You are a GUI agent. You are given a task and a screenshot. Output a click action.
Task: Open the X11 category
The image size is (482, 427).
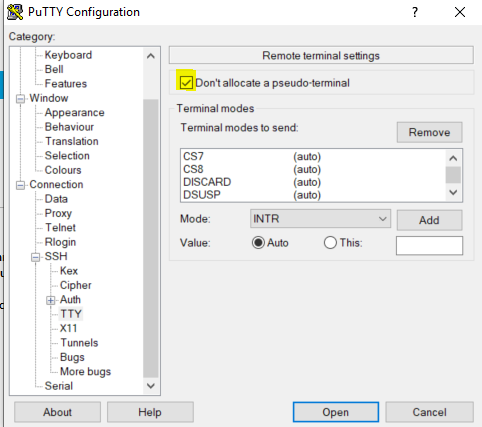(68, 328)
